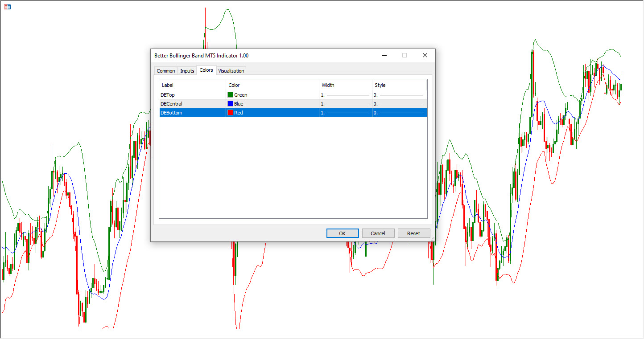This screenshot has width=644, height=339.
Task: Open the Inputs tab
Action: tap(187, 71)
